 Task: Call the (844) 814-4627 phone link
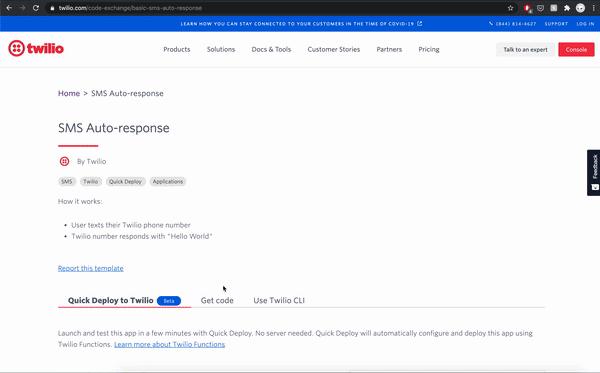(512, 24)
